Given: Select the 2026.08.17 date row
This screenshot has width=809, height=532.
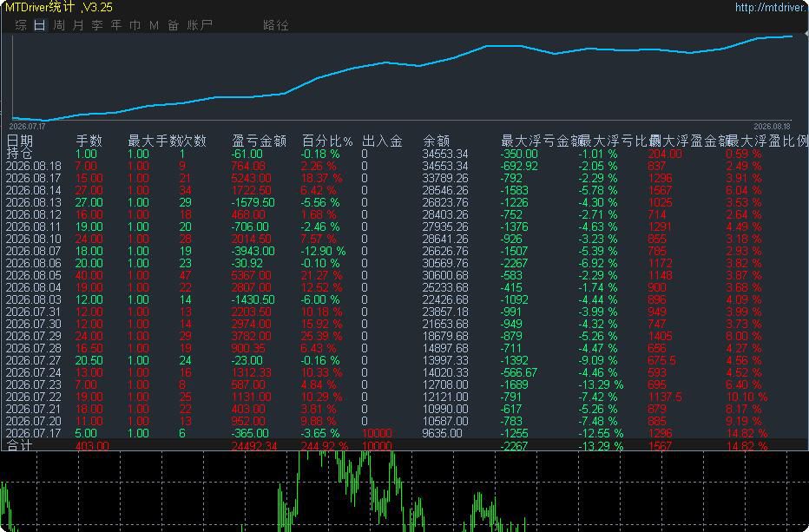Looking at the screenshot, I should point(34,178).
